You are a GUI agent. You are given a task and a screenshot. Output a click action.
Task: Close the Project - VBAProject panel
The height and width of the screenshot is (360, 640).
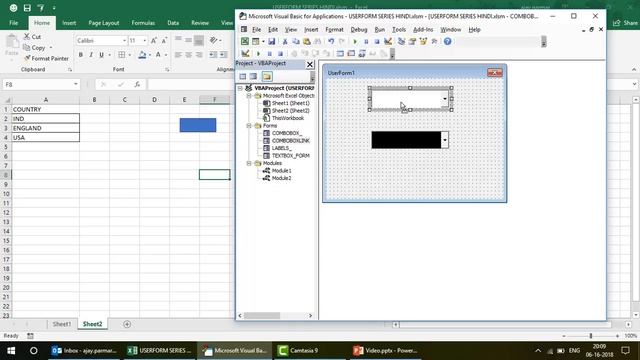point(310,64)
